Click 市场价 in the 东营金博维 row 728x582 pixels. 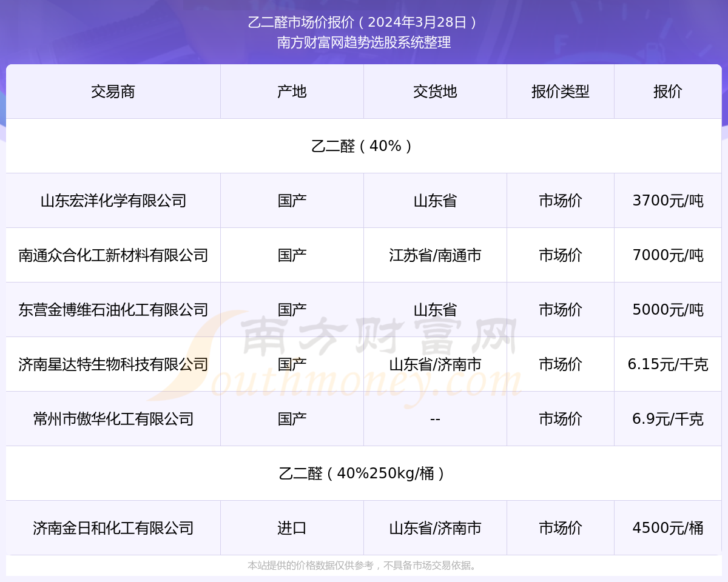coord(561,310)
